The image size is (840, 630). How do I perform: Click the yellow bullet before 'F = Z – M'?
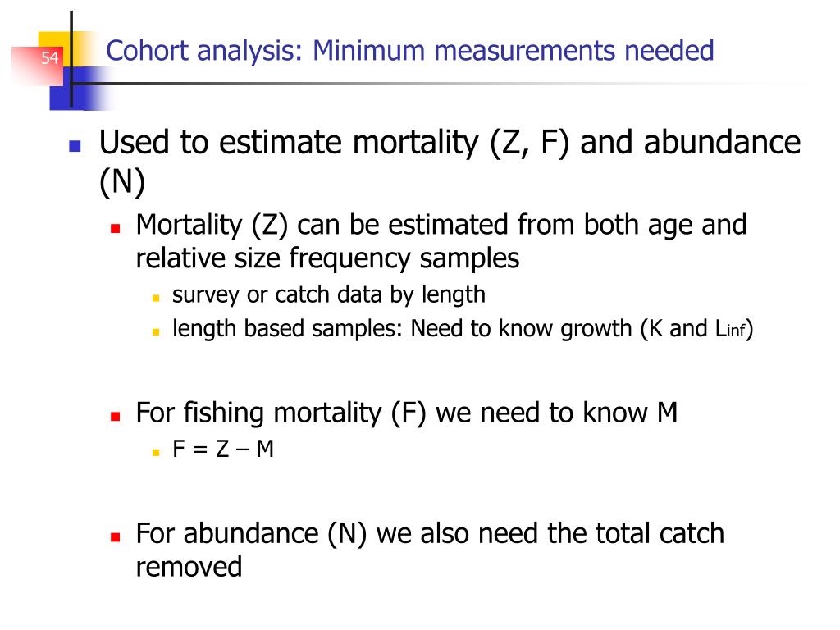[156, 452]
